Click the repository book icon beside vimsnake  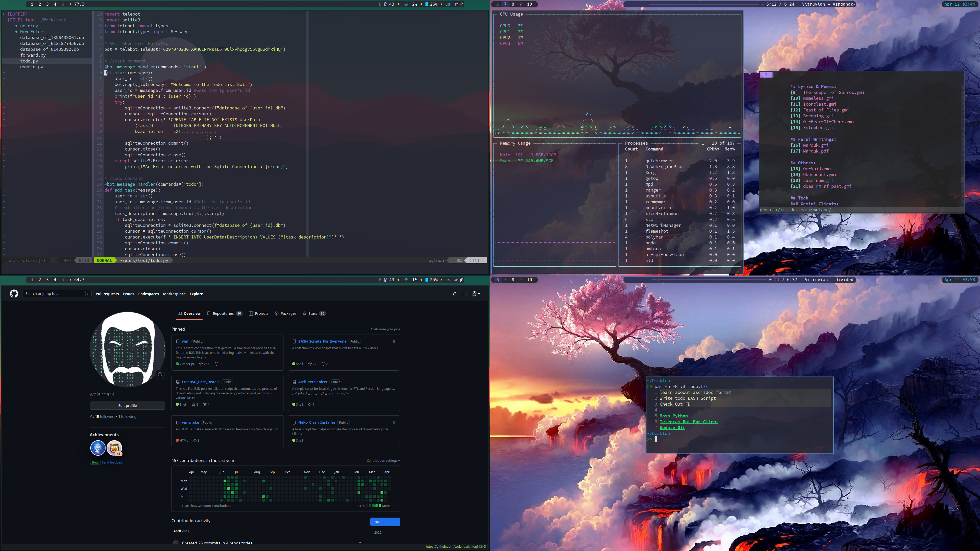point(178,422)
